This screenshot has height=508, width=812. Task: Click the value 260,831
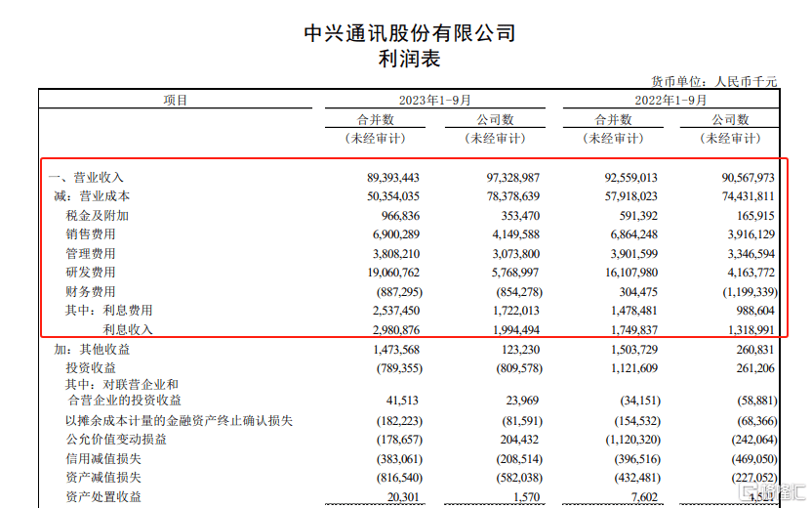click(755, 350)
